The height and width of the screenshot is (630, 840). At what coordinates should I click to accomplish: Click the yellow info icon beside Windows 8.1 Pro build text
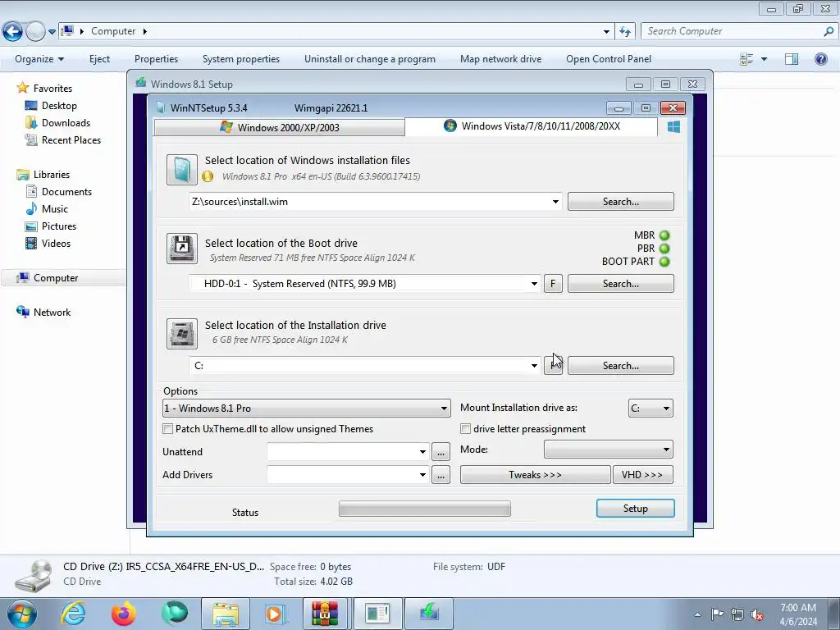208,176
